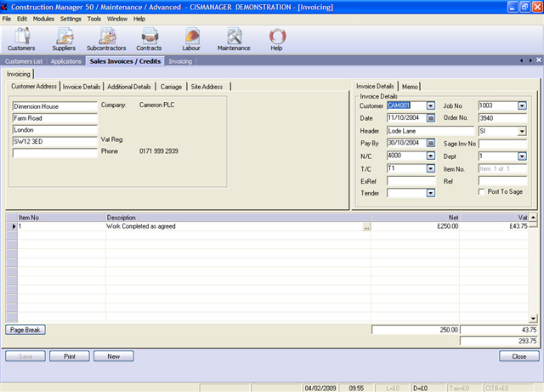
Task: Click the New button
Action: pyautogui.click(x=113, y=356)
